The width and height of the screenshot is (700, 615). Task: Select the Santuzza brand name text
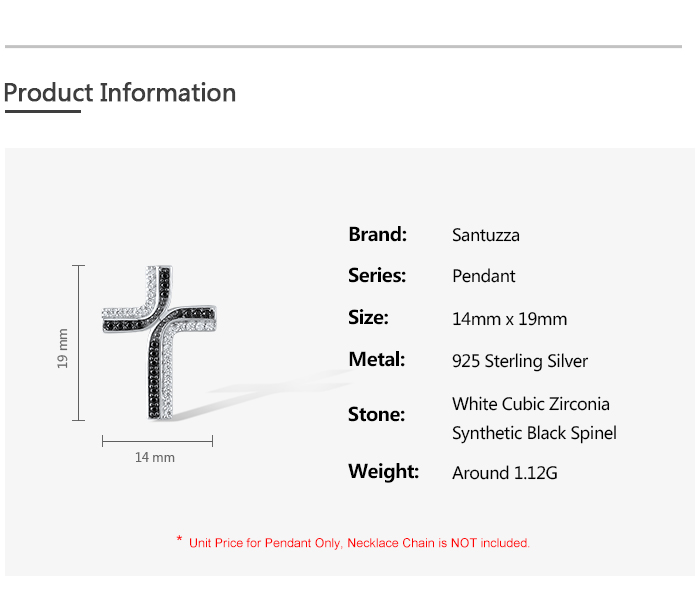[486, 236]
